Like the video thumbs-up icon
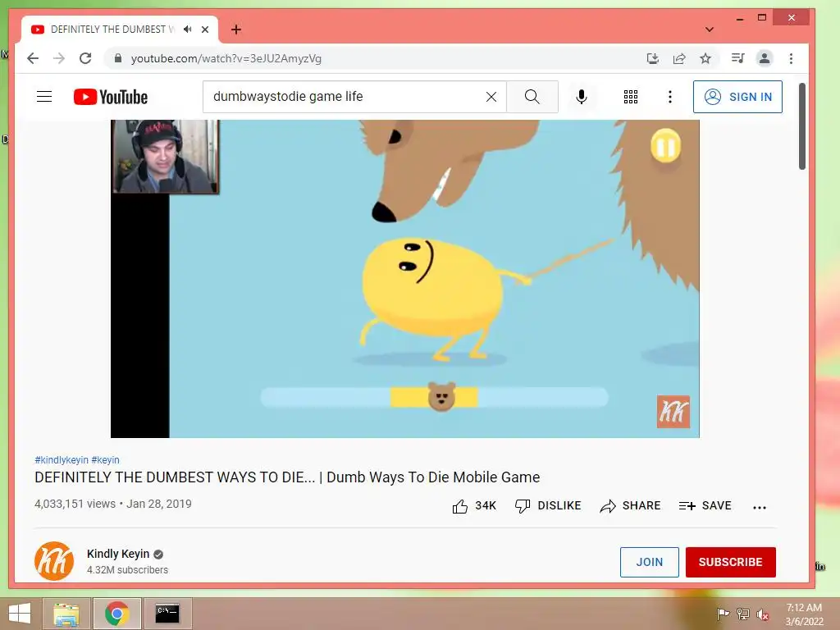The width and height of the screenshot is (840, 630). [460, 505]
